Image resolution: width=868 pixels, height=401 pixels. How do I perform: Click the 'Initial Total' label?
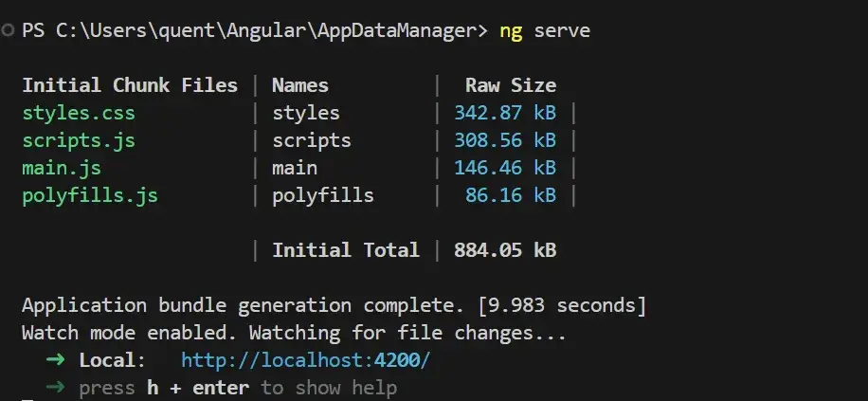(x=345, y=250)
